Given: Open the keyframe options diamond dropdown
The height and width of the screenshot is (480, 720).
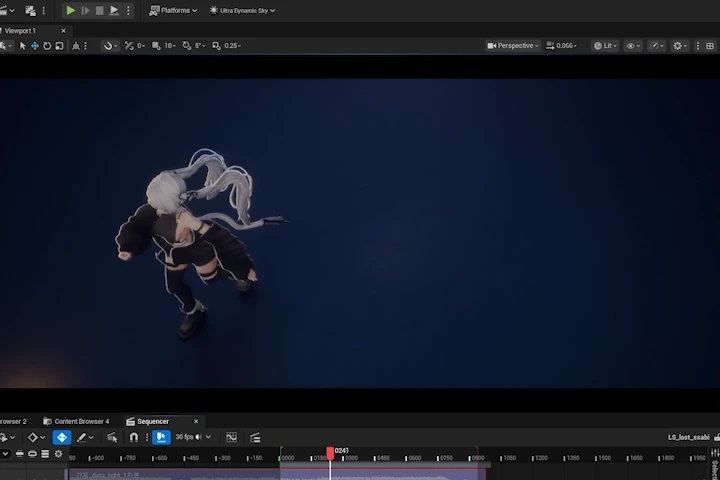Looking at the screenshot, I should [x=36, y=437].
